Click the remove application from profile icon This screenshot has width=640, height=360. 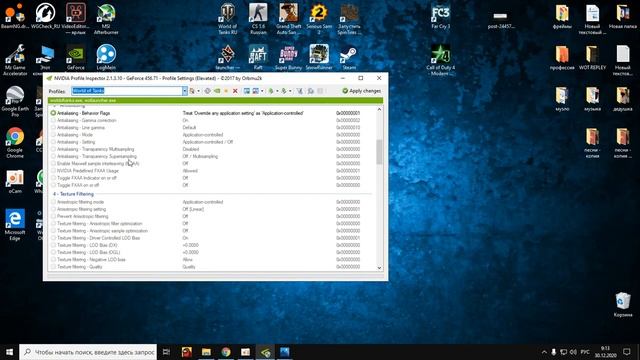tap(256, 91)
